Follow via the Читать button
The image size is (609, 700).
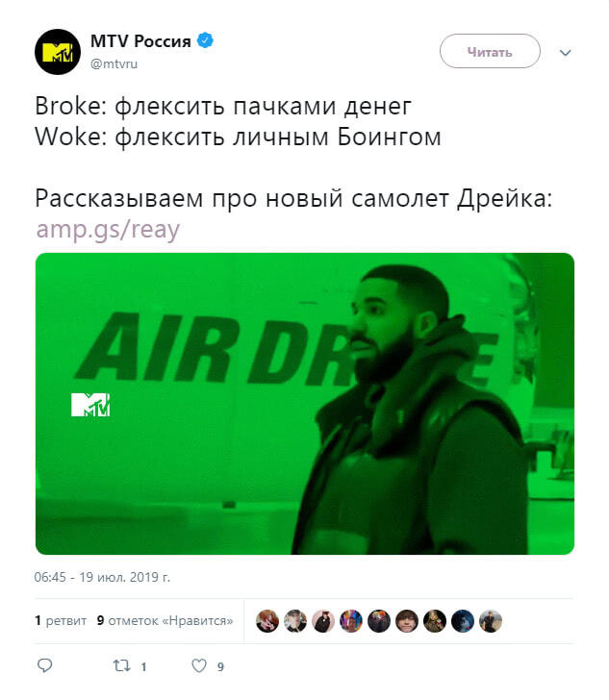[x=490, y=51]
